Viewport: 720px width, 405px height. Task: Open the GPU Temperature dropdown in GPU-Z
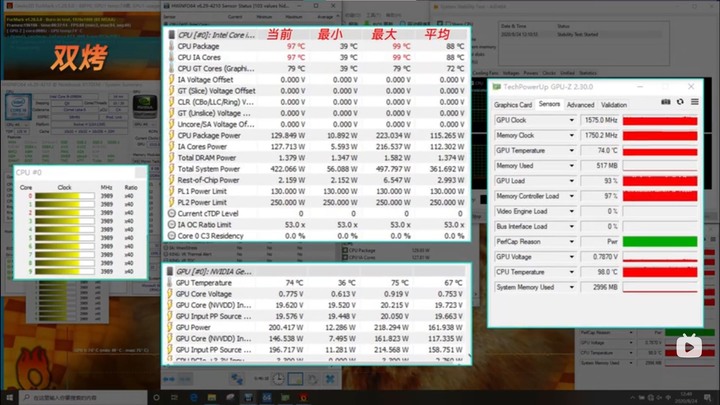(x=571, y=150)
